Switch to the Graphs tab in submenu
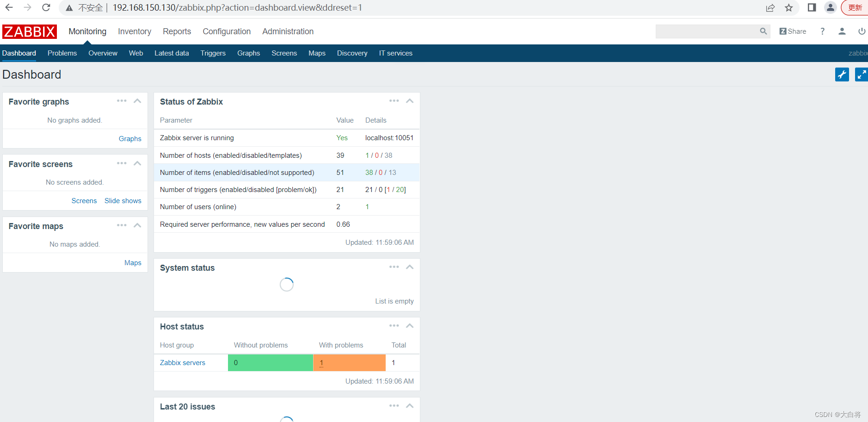Screen dimensions: 868x422 point(249,53)
